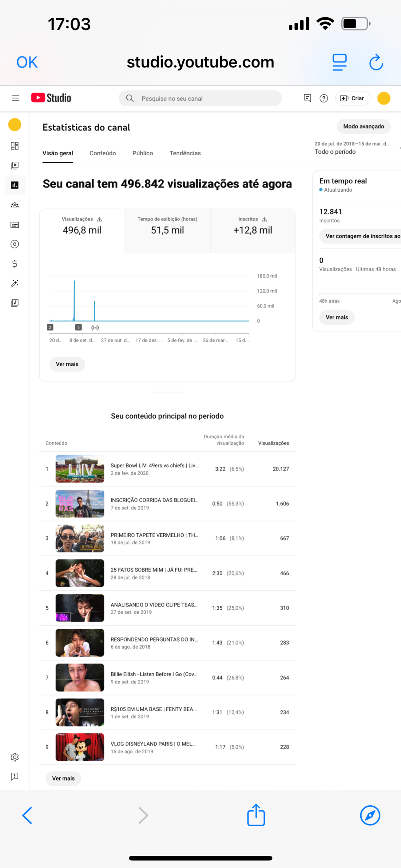Open the Todo o período date range dropdown
The width and height of the screenshot is (401, 868).
click(357, 148)
